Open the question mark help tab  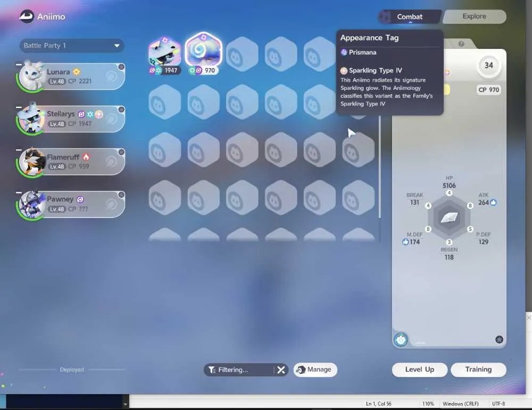point(461,44)
